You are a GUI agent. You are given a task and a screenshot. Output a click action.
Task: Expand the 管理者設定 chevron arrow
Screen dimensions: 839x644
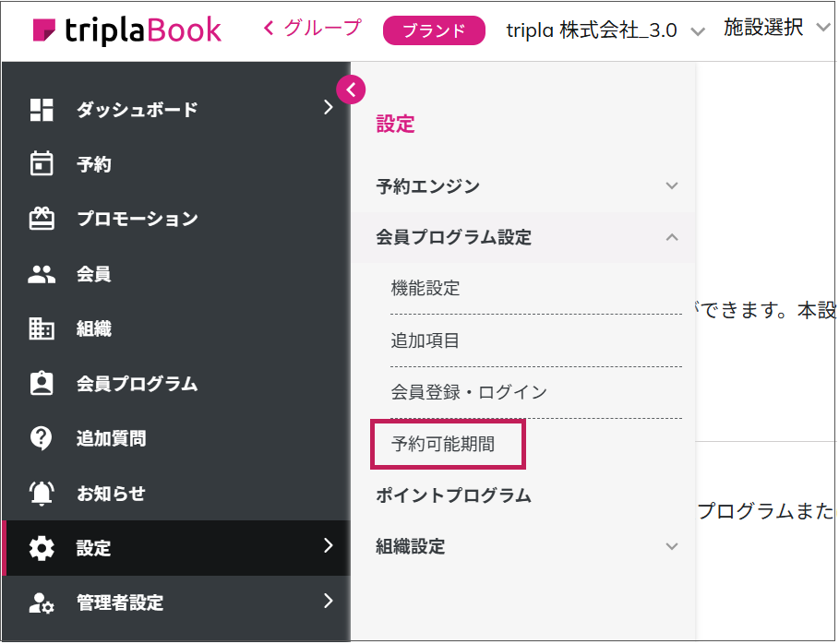(x=329, y=601)
